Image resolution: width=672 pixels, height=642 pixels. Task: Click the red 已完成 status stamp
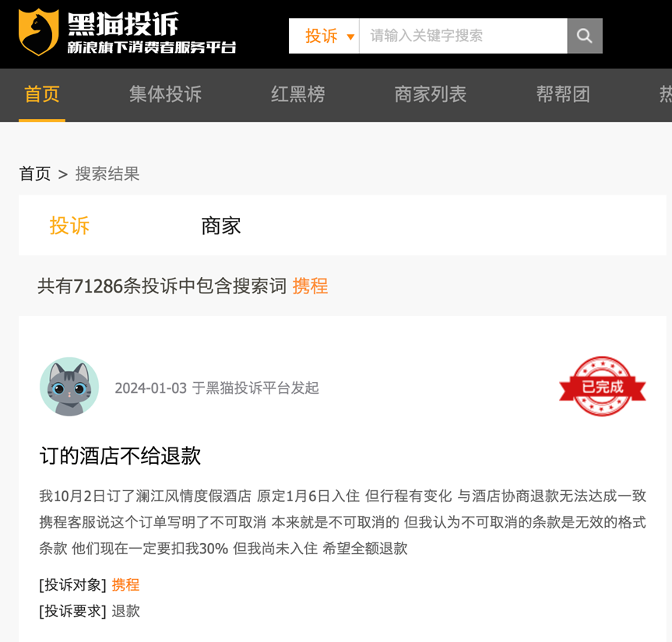coord(602,386)
